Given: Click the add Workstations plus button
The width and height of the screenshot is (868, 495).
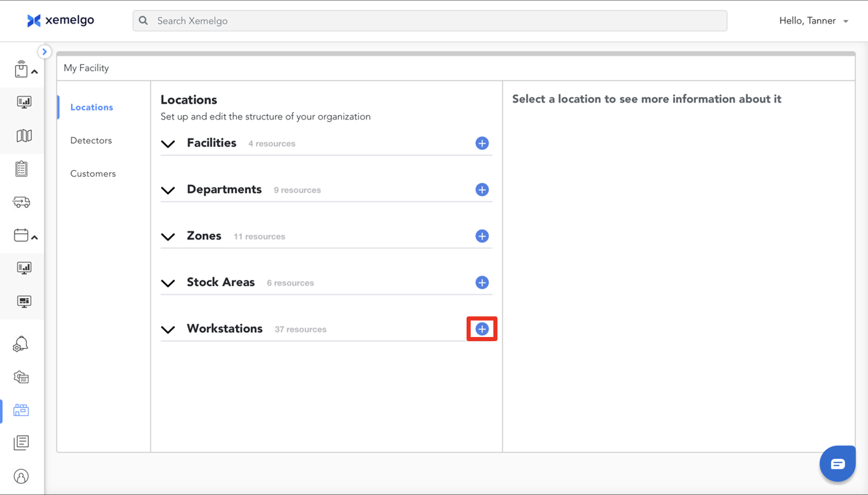Looking at the screenshot, I should click(x=482, y=329).
